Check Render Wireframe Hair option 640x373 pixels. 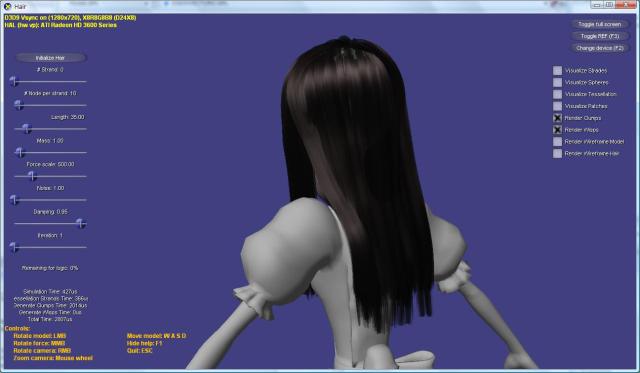557,153
